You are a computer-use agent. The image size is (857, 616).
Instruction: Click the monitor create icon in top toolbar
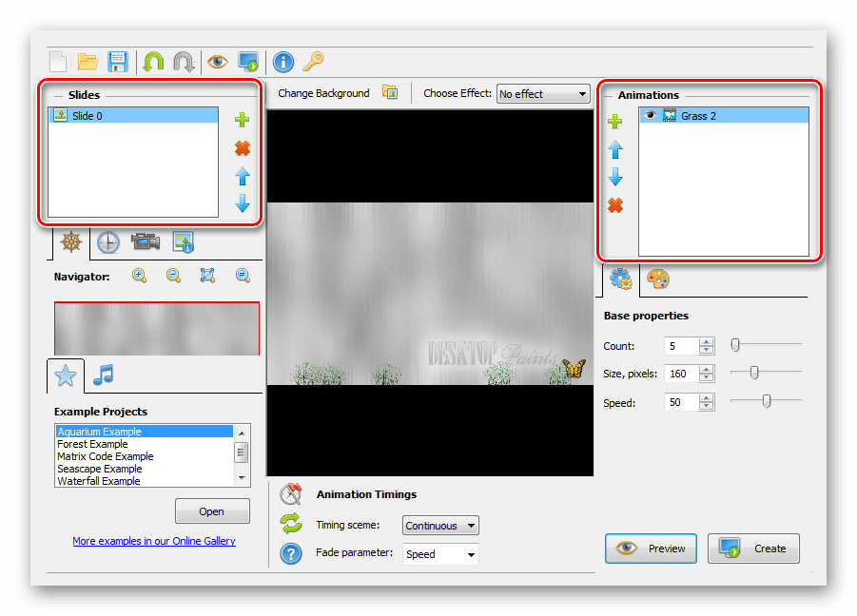pyautogui.click(x=248, y=62)
